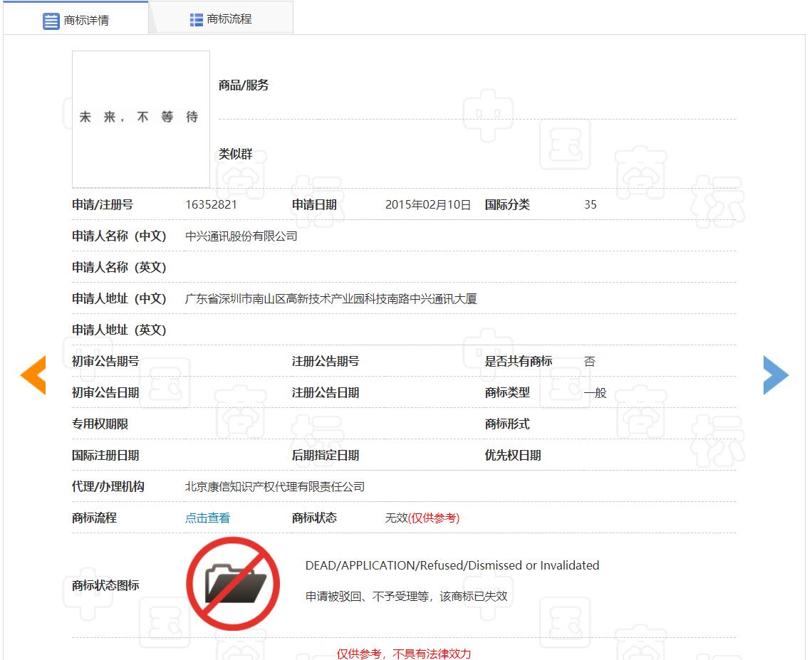Open the 未来，不等待 trademark image
812x660 pixels.
[x=141, y=118]
